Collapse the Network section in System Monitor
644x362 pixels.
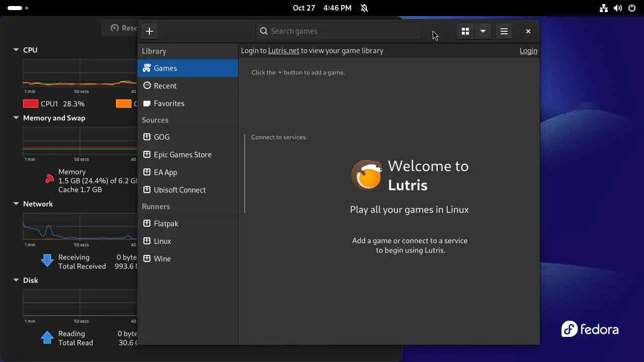pos(16,204)
